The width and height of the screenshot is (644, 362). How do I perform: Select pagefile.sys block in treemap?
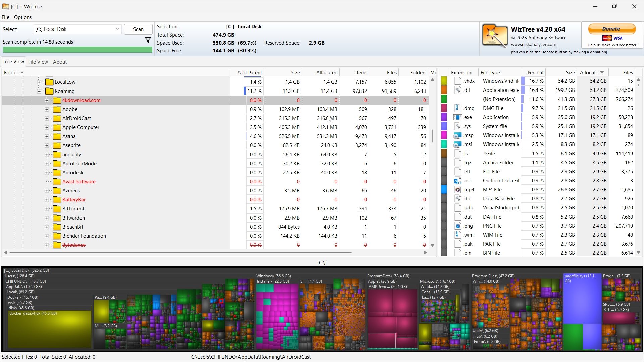pos(582,298)
